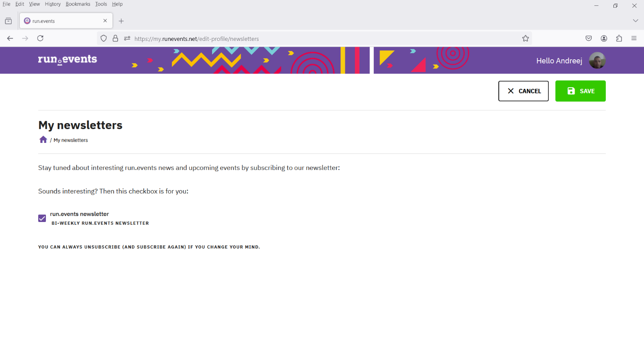Close the Firefox window
The height and width of the screenshot is (342, 644).
click(x=634, y=6)
